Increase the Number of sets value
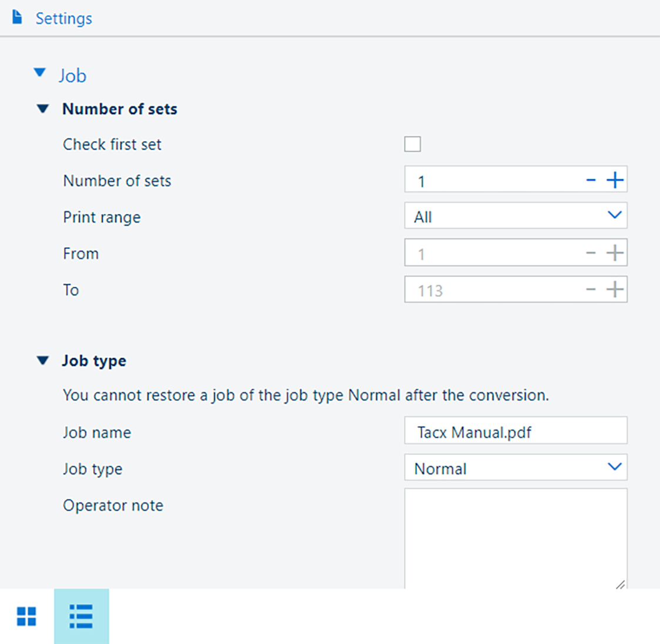Screen dimensions: 660x644 tap(615, 180)
